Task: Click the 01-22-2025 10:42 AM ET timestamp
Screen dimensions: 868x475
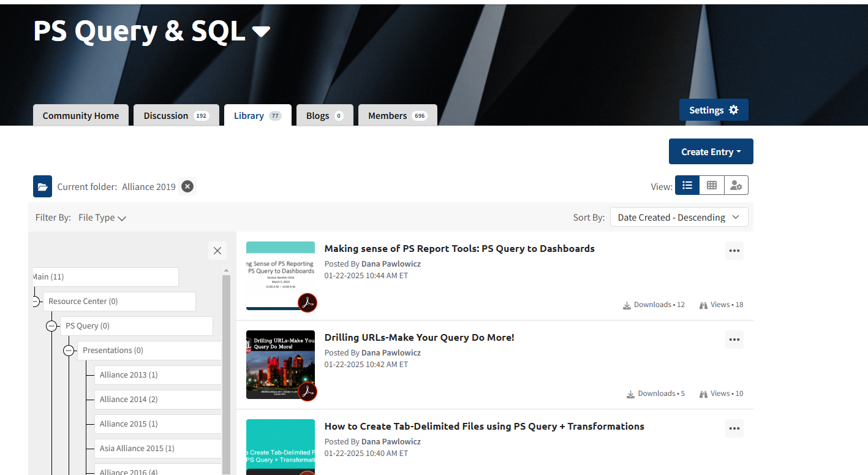Action: click(x=366, y=365)
